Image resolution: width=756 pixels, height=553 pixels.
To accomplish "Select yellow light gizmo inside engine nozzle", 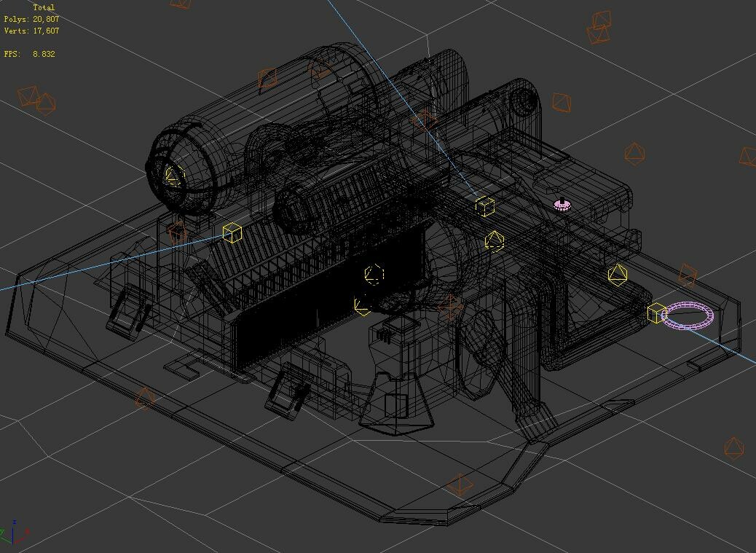I will [x=175, y=176].
